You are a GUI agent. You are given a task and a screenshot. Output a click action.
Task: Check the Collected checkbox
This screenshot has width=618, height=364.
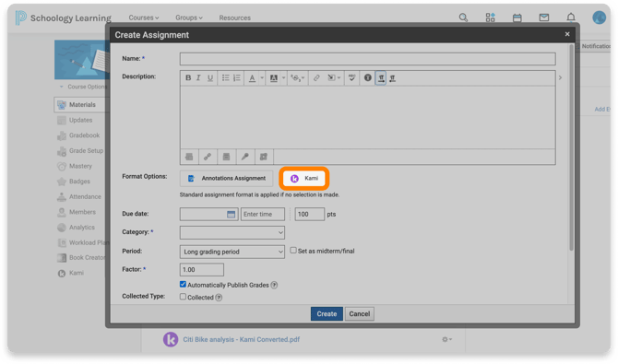(183, 297)
